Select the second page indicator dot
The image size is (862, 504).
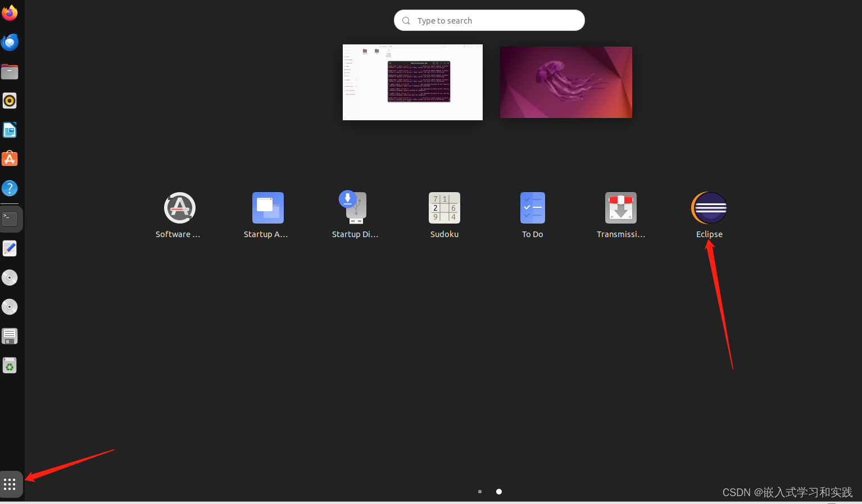[498, 492]
